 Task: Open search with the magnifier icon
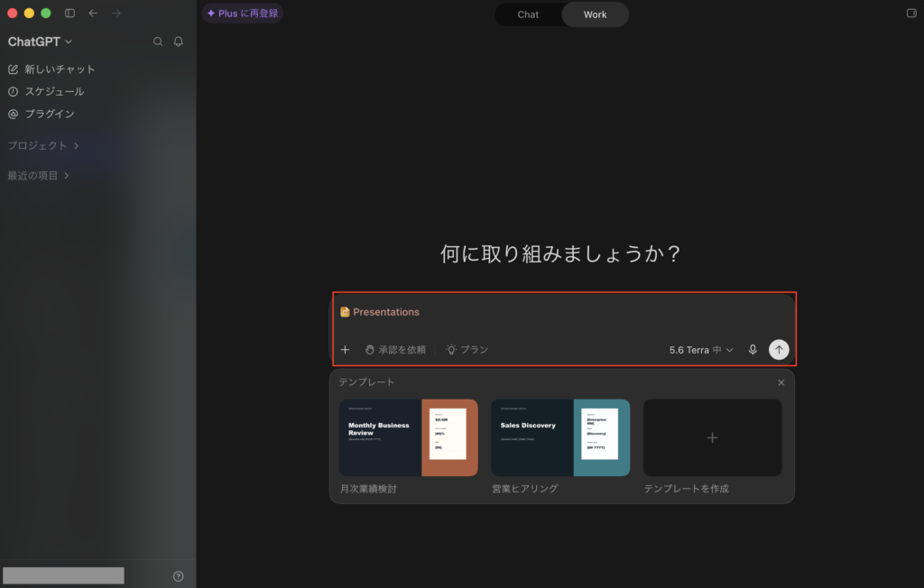(158, 41)
